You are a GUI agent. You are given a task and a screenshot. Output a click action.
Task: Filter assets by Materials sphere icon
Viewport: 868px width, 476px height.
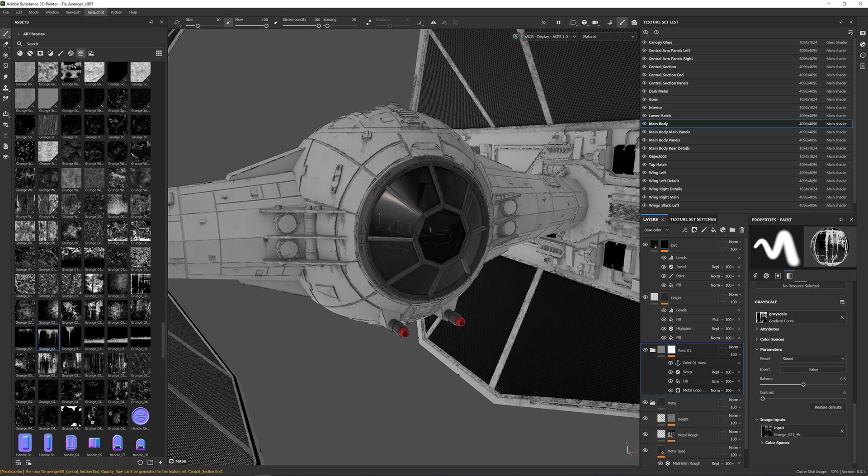coord(20,53)
